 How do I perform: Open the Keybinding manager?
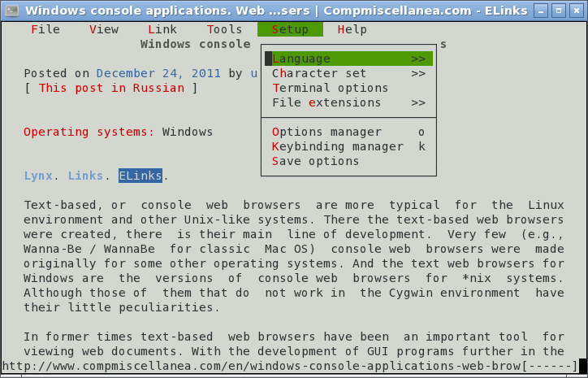[x=348, y=146]
